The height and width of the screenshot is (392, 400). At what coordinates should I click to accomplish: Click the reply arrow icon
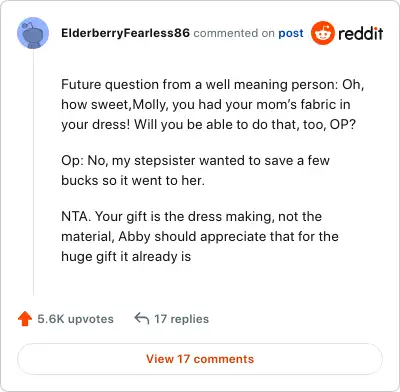pyautogui.click(x=142, y=319)
